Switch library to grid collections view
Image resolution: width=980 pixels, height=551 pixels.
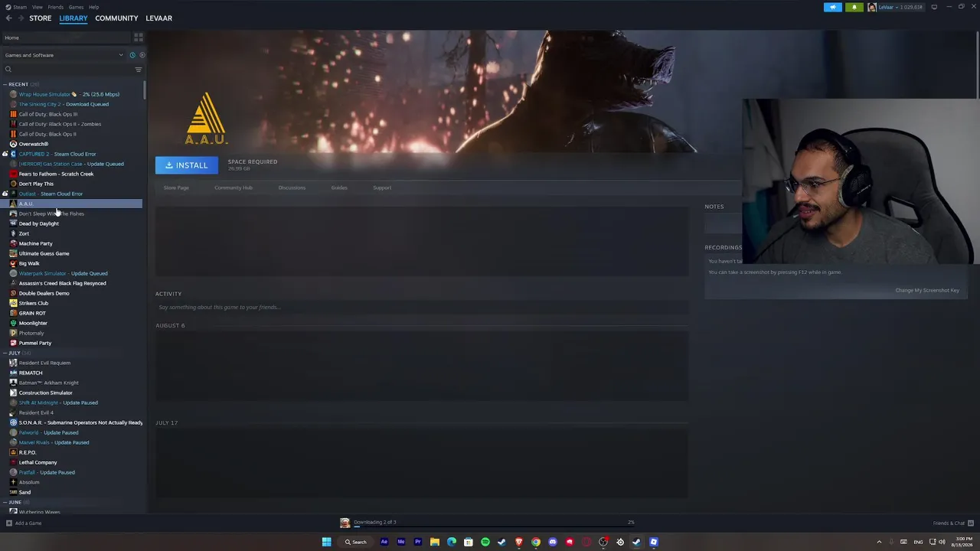click(139, 37)
